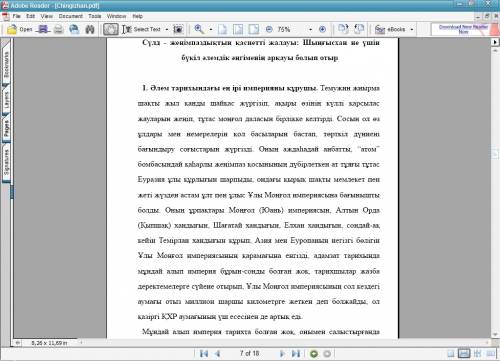Rotate page counterclockwise icon
This screenshot has width=500, height=361.
359,29
